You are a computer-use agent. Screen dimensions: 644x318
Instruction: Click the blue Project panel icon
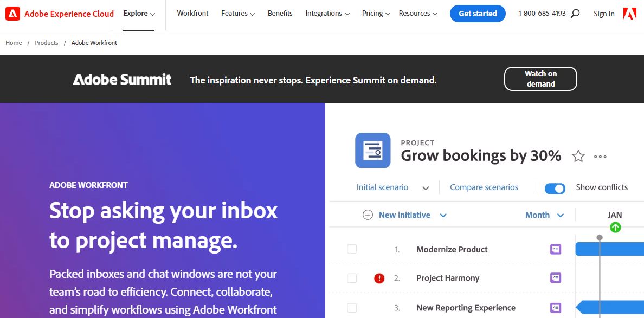[x=372, y=151]
